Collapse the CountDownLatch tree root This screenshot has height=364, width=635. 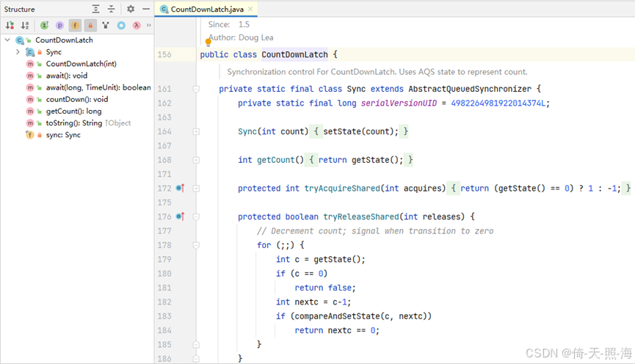tap(7, 40)
